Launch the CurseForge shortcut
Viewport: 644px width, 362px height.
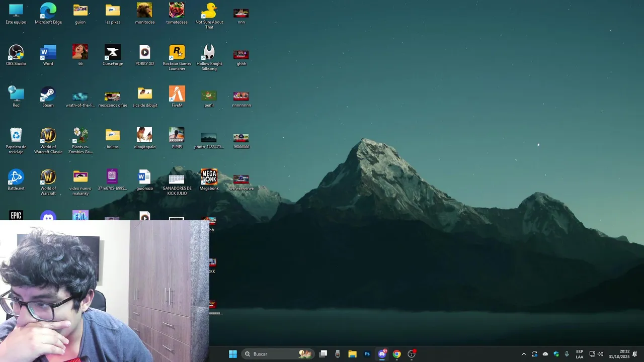[113, 55]
